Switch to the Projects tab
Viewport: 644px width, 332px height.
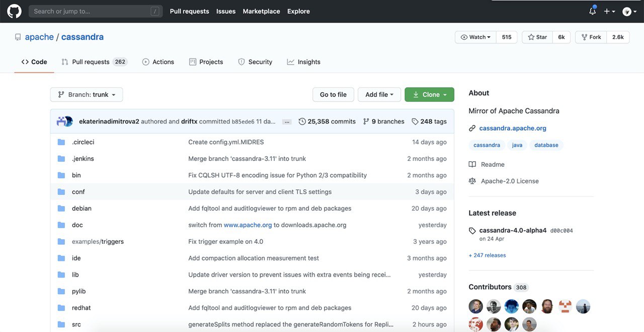pos(206,62)
